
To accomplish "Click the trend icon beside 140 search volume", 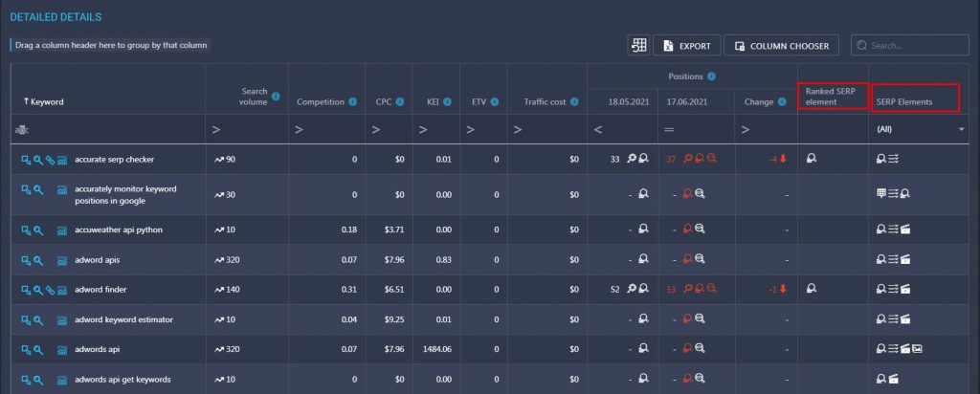I will pos(219,290).
